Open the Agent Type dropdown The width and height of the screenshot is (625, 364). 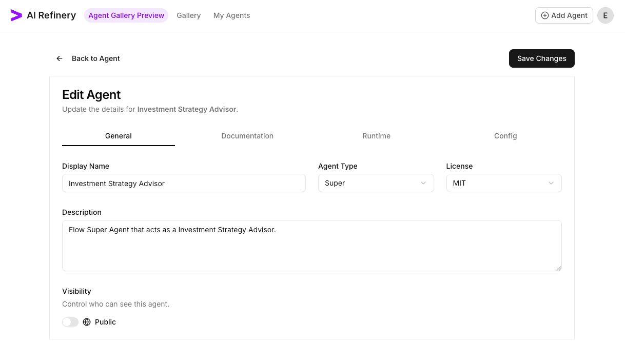[376, 183]
